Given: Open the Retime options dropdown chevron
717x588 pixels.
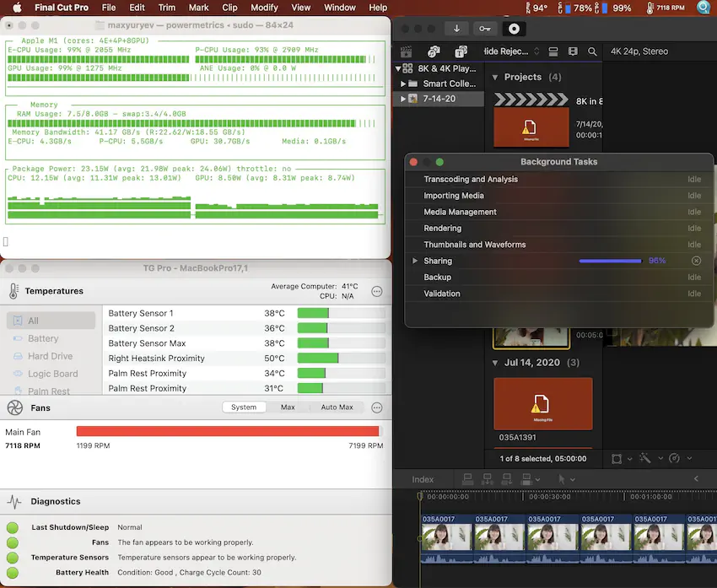Looking at the screenshot, I should [x=689, y=458].
